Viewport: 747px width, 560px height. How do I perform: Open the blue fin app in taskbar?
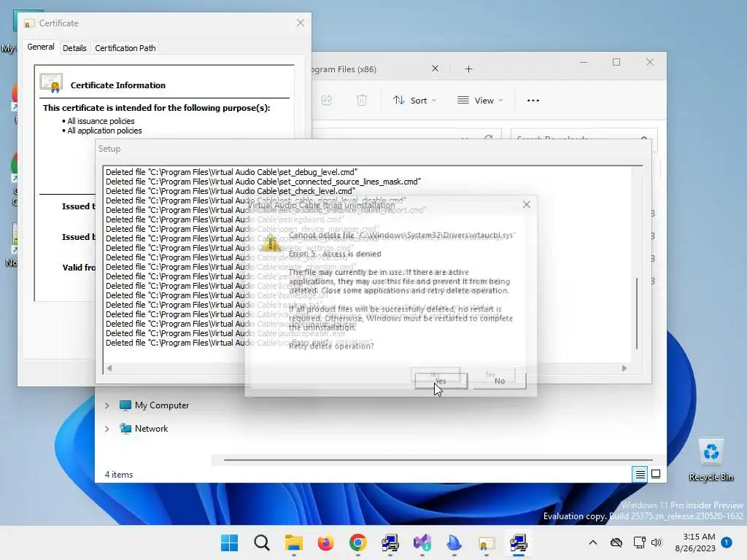[x=454, y=542]
